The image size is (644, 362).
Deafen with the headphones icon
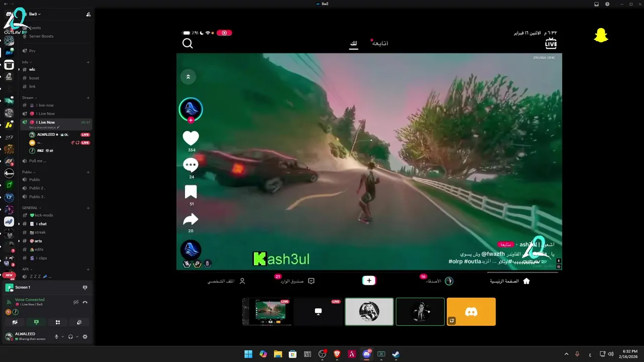coord(70,337)
